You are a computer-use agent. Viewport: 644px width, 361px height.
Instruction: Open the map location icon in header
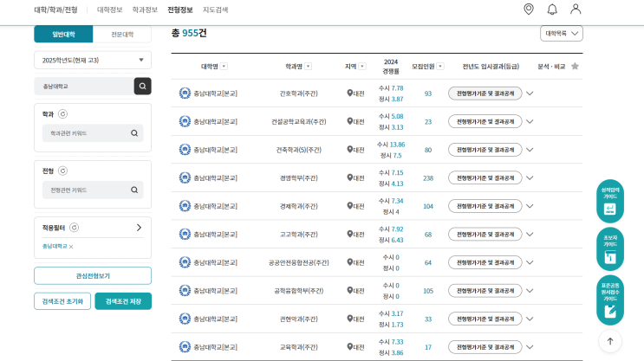click(529, 9)
